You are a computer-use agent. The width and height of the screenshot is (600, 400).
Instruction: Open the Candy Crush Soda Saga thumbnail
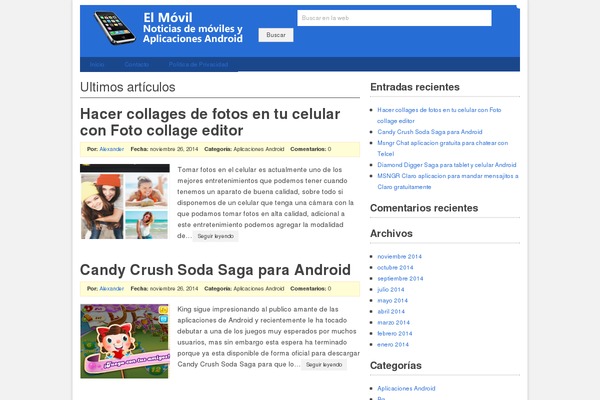coord(124,341)
